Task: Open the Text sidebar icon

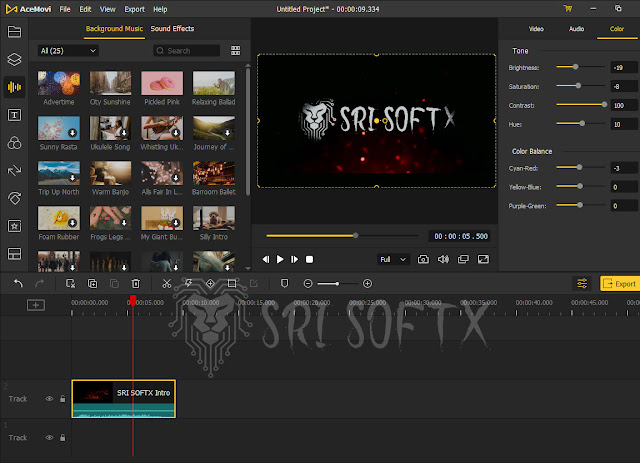Action: 14,115
